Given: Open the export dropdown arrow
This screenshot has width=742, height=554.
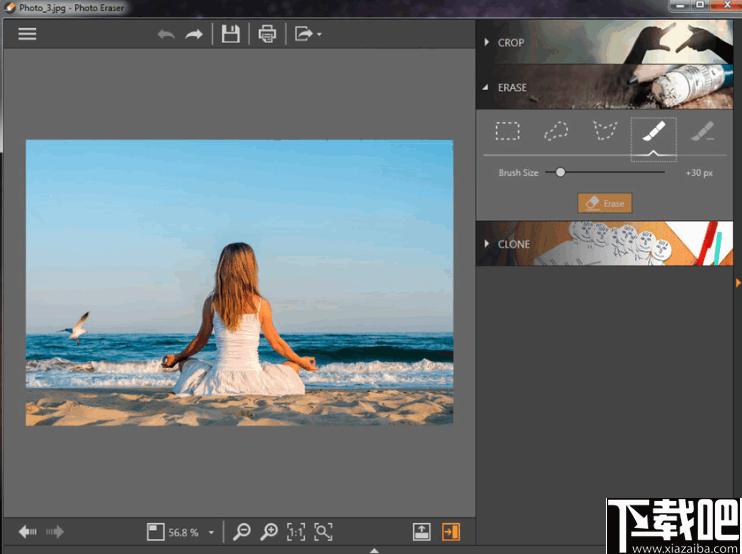Looking at the screenshot, I should click(x=319, y=35).
